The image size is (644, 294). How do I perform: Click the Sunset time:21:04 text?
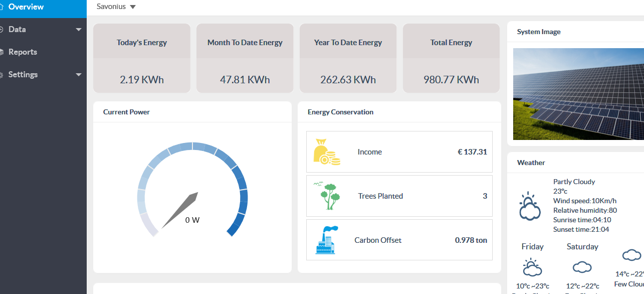tap(581, 229)
